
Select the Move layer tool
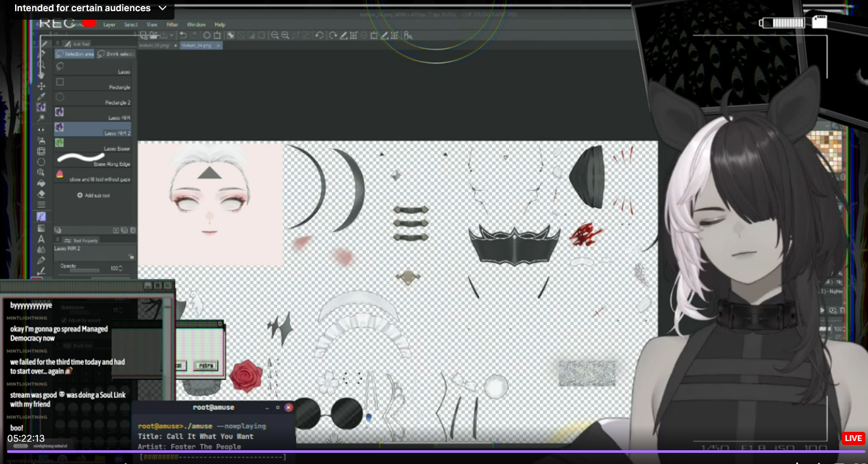click(x=41, y=86)
